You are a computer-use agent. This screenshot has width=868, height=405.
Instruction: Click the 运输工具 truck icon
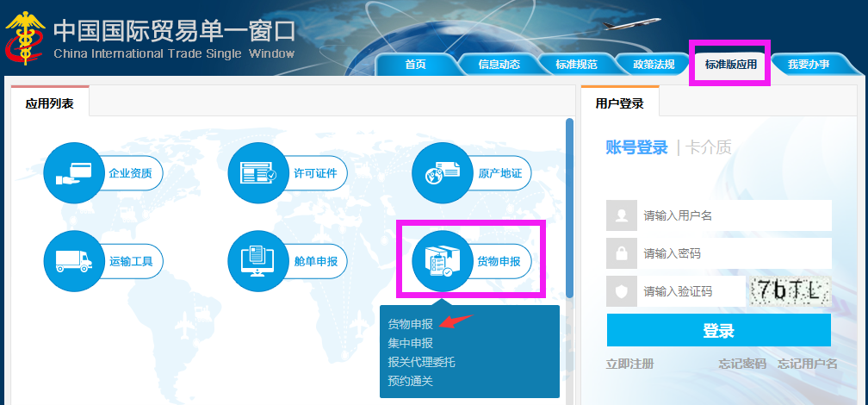pyautogui.click(x=74, y=261)
